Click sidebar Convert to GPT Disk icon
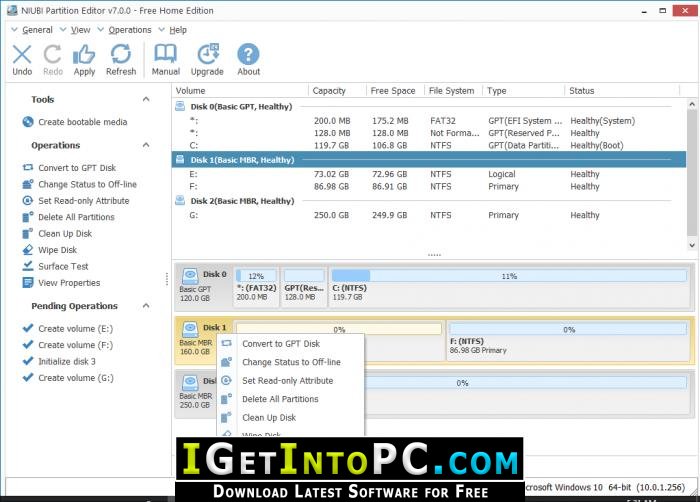Viewport: 700px width, 502px height. coord(28,167)
